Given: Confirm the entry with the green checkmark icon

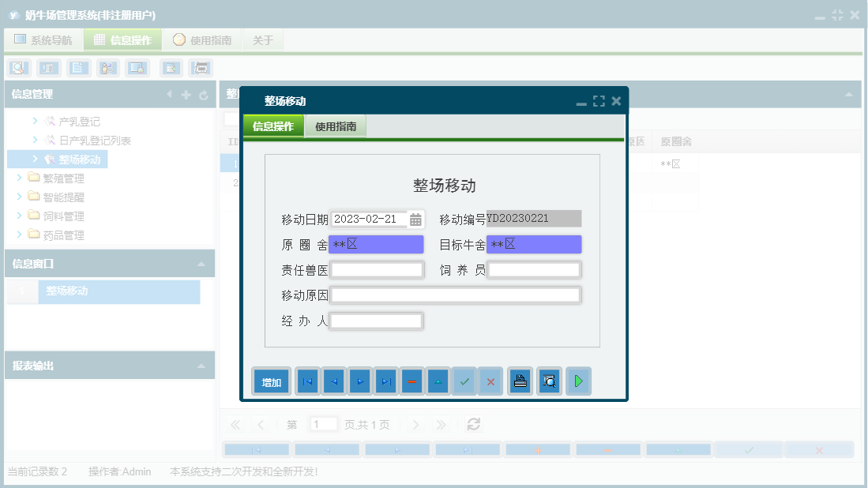Looking at the screenshot, I should coord(464,381).
